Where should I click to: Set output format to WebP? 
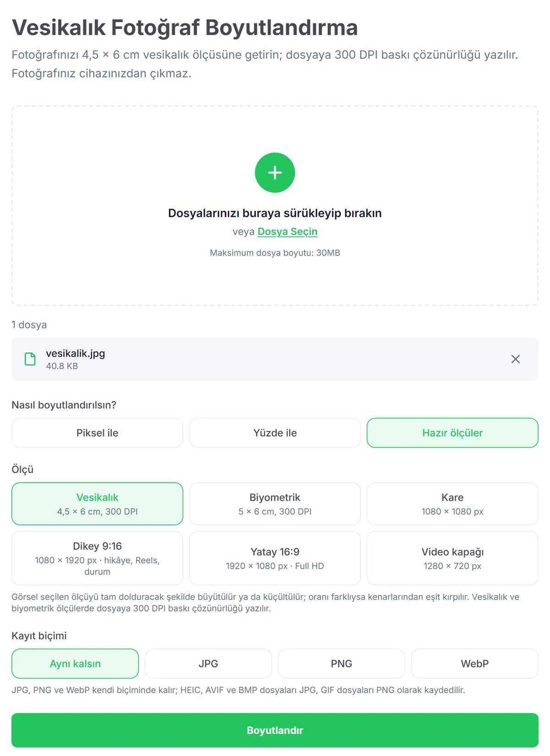(475, 663)
